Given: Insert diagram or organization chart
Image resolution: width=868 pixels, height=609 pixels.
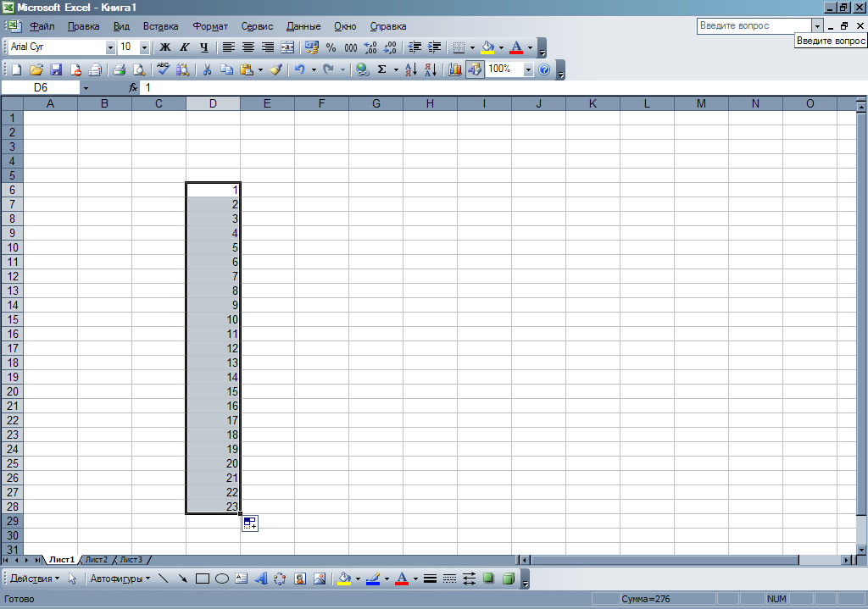Looking at the screenshot, I should coord(280,579).
